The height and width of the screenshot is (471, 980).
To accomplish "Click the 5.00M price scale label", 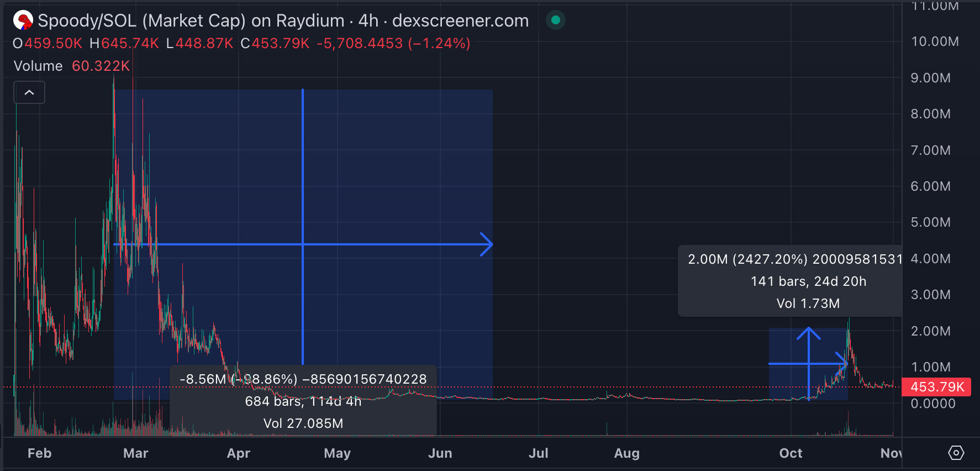I will tap(931, 222).
